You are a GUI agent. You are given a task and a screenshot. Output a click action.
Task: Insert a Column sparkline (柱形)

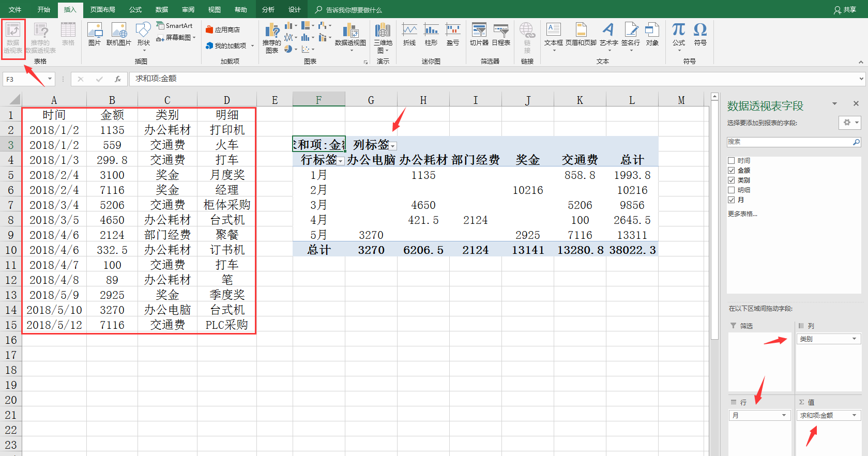click(x=431, y=35)
